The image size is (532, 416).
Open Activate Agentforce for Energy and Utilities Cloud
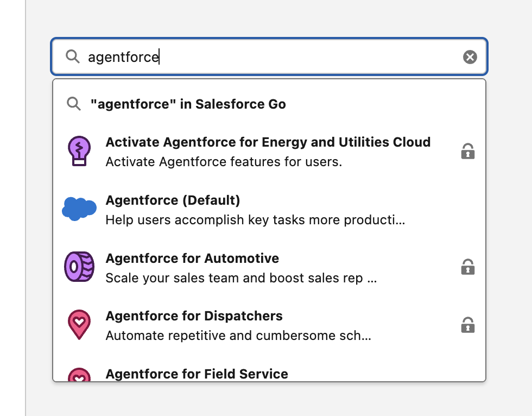pos(268,142)
